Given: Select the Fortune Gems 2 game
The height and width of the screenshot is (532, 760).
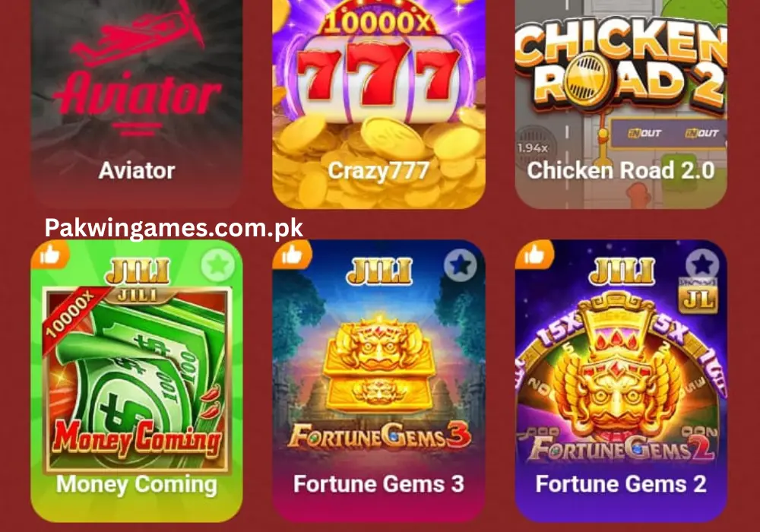Looking at the screenshot, I should (x=621, y=381).
